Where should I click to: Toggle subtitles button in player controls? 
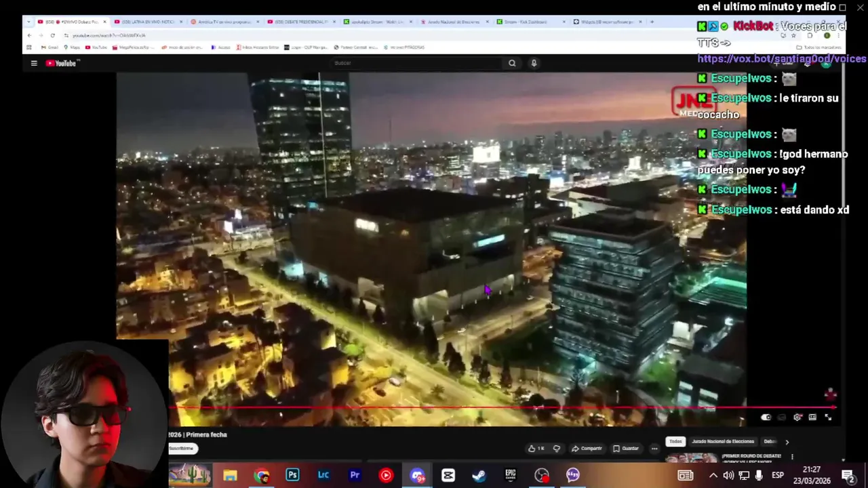pos(782,418)
